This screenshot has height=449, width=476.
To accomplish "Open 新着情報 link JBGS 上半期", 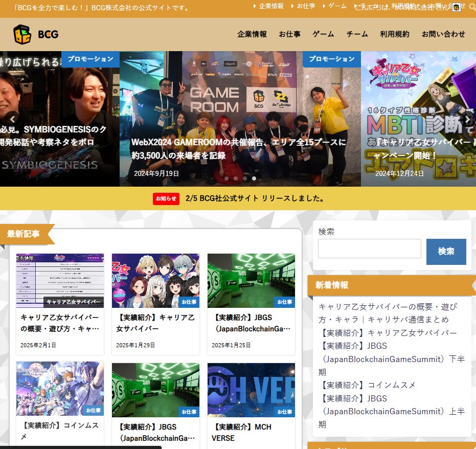I will pos(392,411).
